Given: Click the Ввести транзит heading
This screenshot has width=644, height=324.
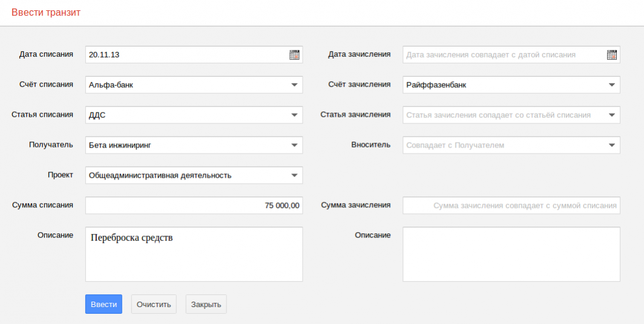Looking at the screenshot, I should (x=46, y=13).
